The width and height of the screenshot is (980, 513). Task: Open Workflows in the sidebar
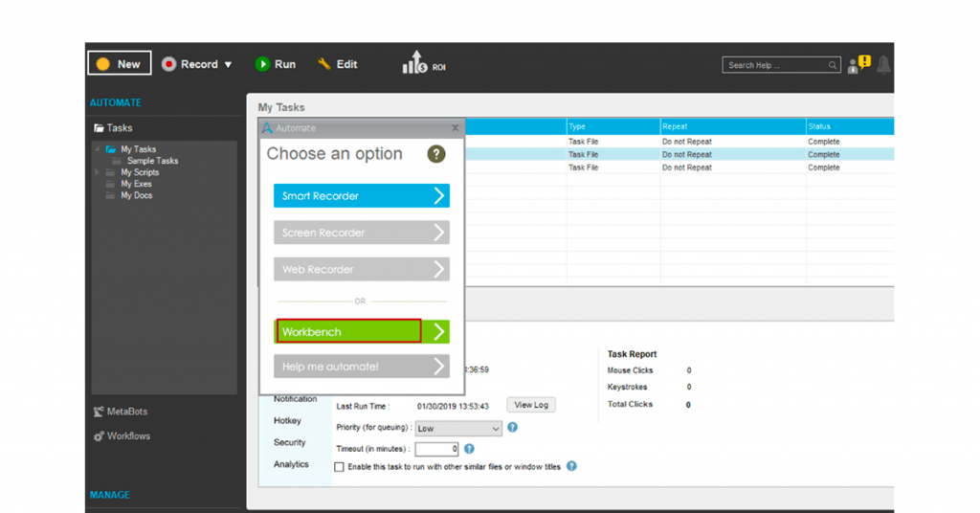[x=122, y=436]
